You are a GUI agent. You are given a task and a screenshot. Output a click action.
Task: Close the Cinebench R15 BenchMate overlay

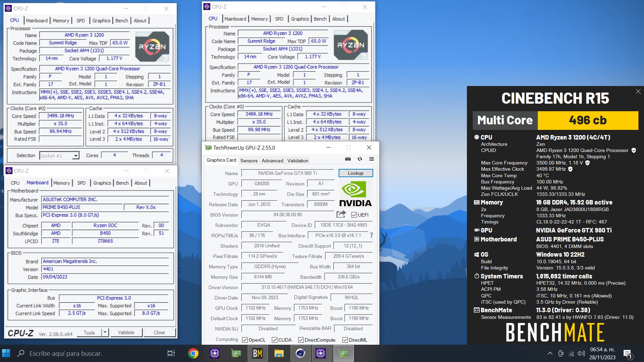pyautogui.click(x=638, y=91)
